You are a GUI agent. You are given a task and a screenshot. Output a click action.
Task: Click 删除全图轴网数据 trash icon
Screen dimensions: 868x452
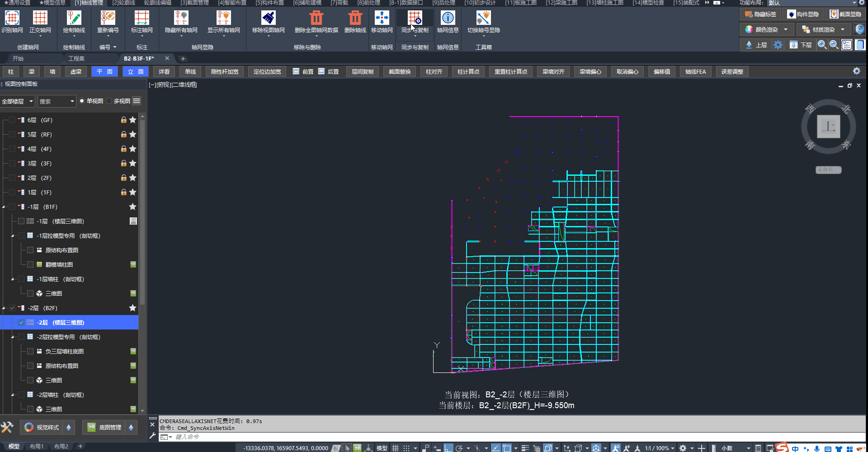[x=316, y=18]
